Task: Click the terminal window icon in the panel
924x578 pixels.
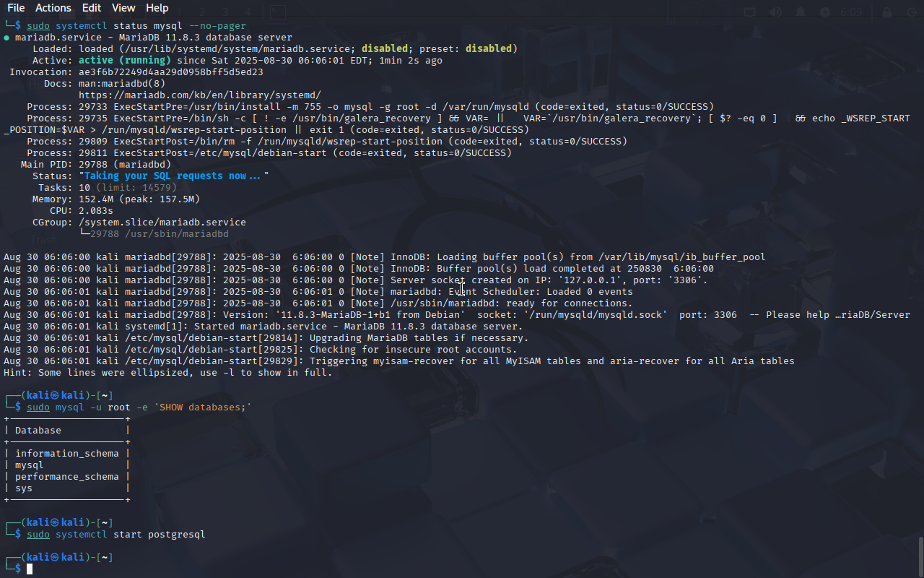Action: (x=278, y=12)
